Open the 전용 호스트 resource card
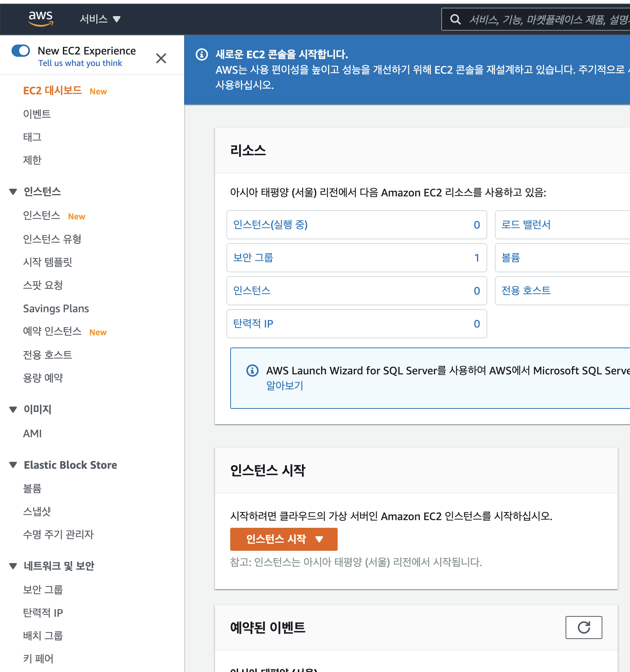Image resolution: width=630 pixels, height=672 pixels. [x=562, y=291]
